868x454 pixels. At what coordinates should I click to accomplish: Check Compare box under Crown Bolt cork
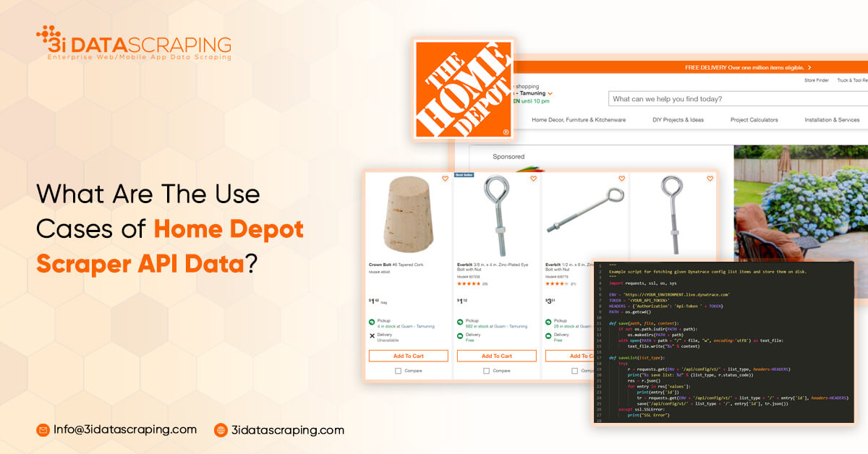pos(398,371)
